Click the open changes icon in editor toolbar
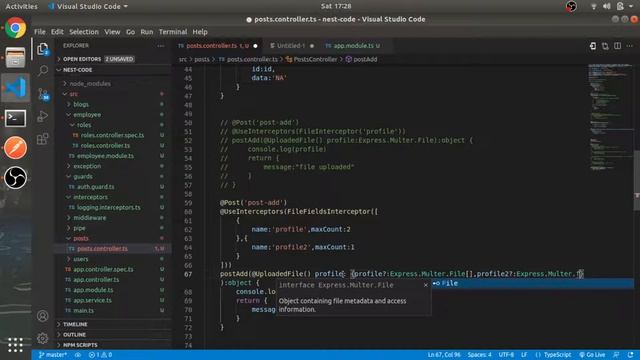 pos(605,46)
